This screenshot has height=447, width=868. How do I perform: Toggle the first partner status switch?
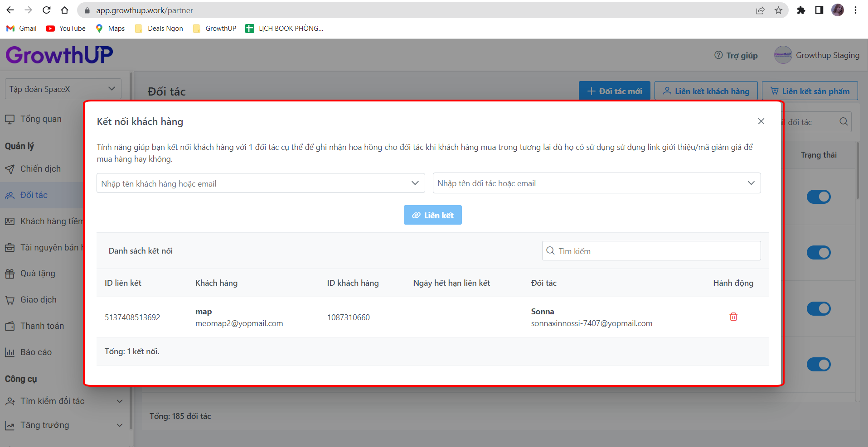click(x=818, y=197)
